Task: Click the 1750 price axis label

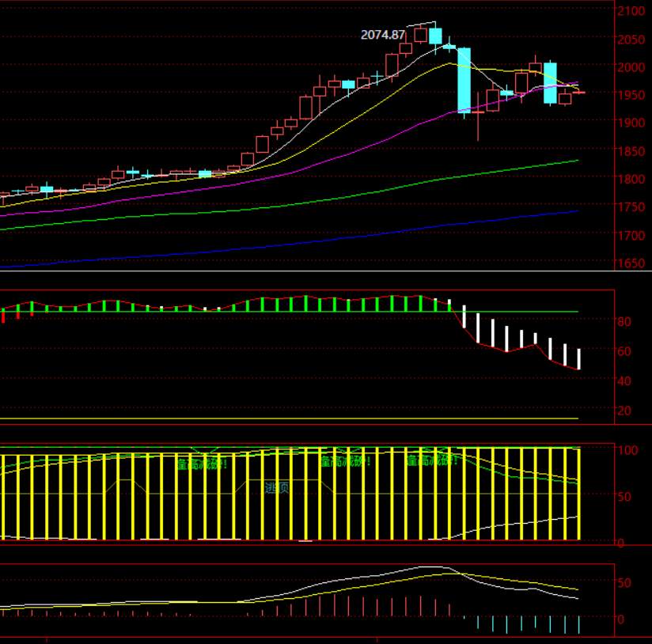Action: (631, 207)
